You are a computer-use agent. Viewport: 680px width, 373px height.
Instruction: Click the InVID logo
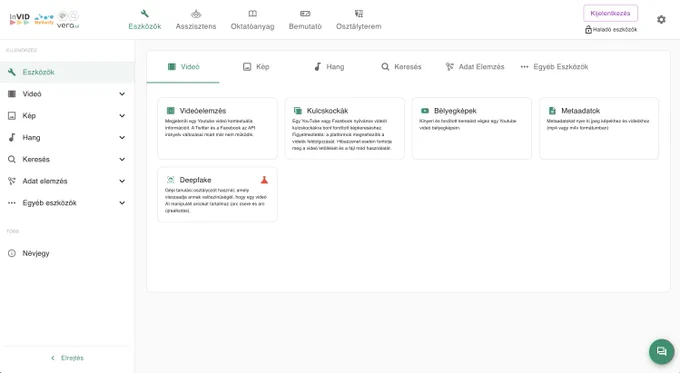(20, 19)
